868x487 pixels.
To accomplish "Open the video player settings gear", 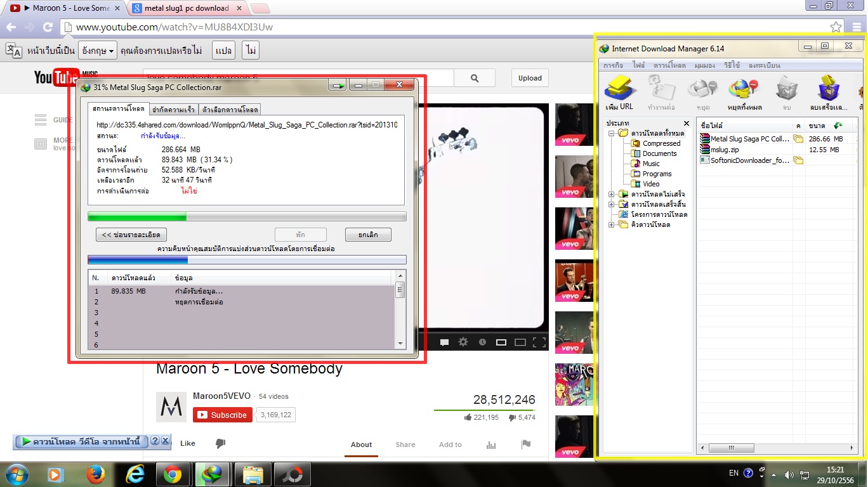I will (463, 342).
